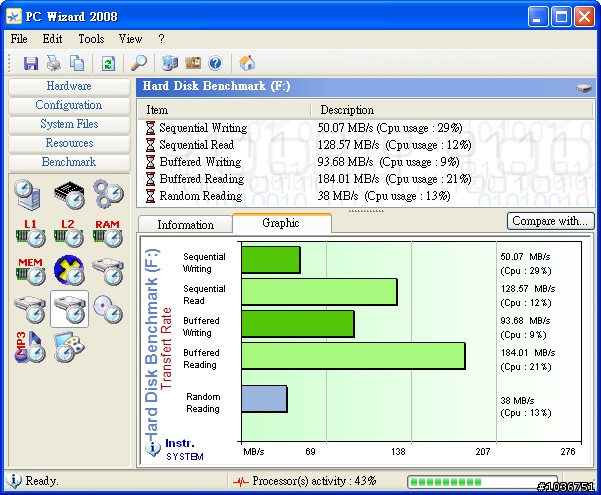Viewport: 601px width, 495px height.
Task: Click the Buffered Reading light green bar
Action: 353,356
